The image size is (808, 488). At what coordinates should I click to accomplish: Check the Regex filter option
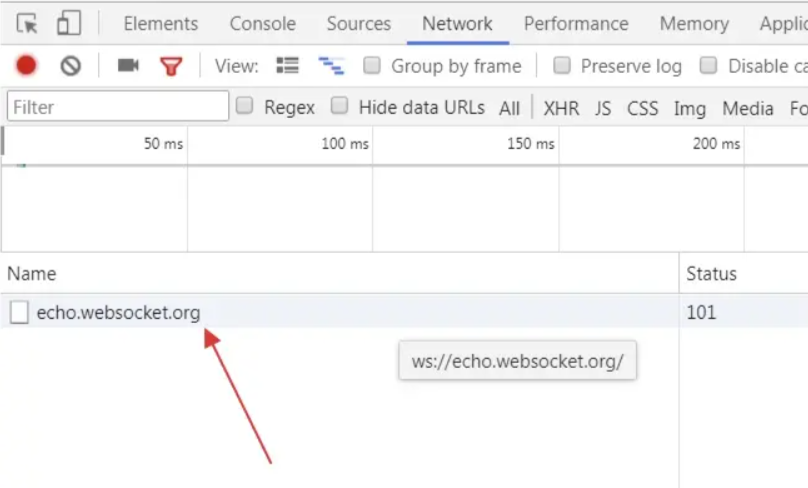[x=244, y=106]
